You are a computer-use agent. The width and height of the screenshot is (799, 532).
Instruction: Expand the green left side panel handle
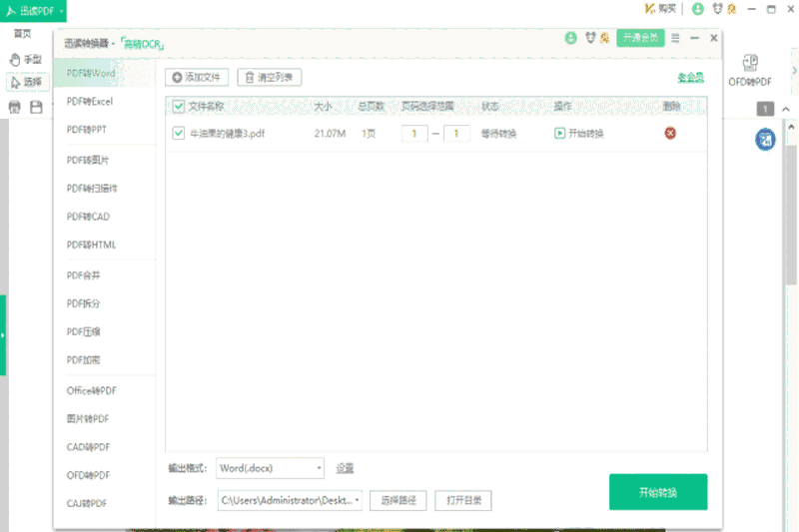[x=3, y=335]
